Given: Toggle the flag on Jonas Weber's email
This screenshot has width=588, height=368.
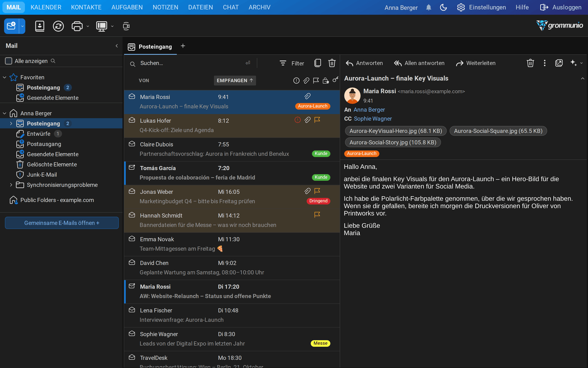Looking at the screenshot, I should tap(317, 191).
